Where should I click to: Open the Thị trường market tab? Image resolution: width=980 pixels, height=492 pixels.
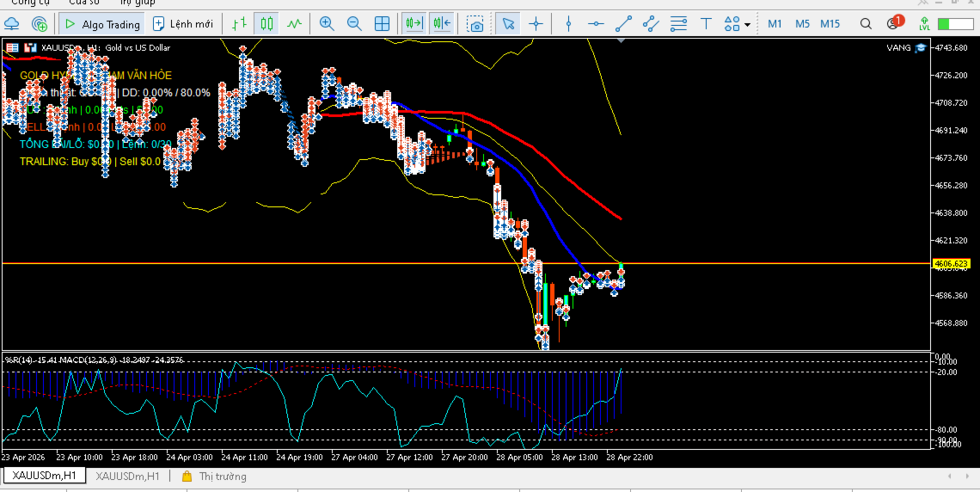pyautogui.click(x=214, y=477)
